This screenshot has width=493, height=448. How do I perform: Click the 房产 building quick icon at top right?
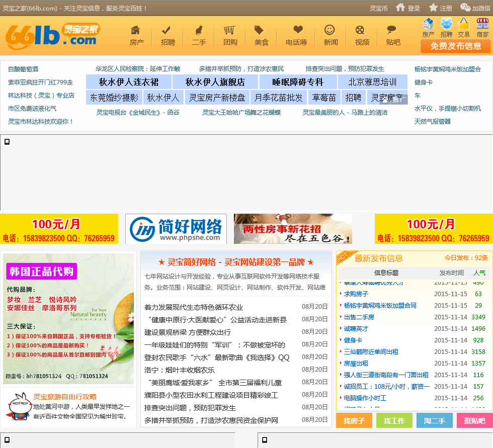tap(428, 28)
